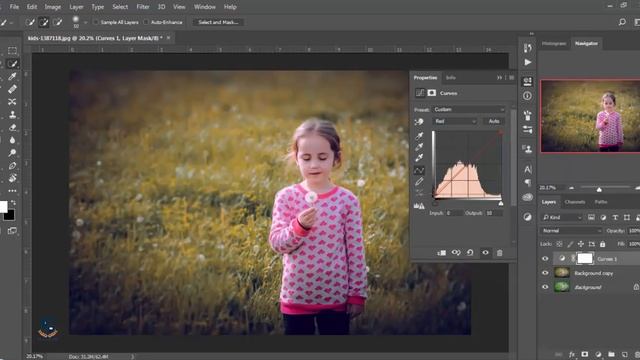Click the search icon in options bar

(x=622, y=22)
